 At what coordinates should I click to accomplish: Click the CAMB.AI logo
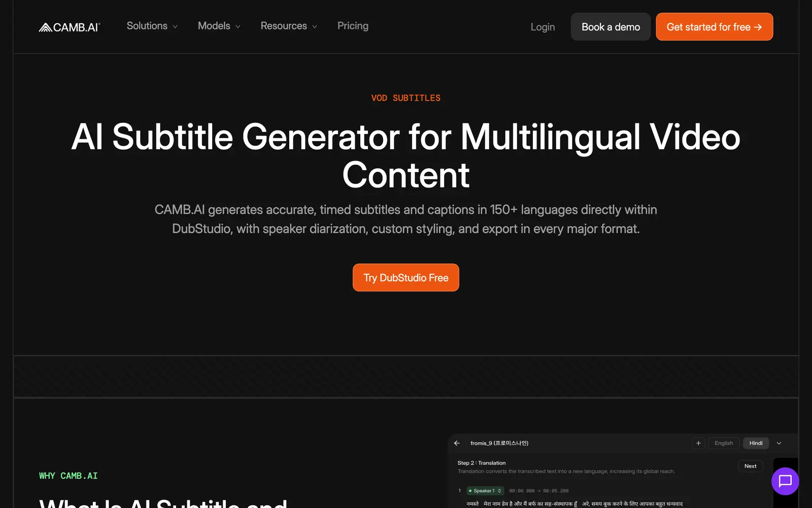70,27
